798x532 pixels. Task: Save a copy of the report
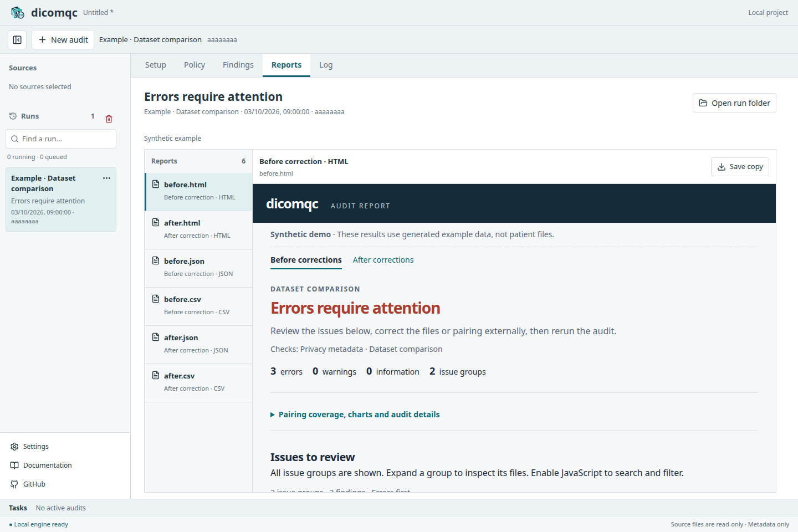click(x=740, y=167)
